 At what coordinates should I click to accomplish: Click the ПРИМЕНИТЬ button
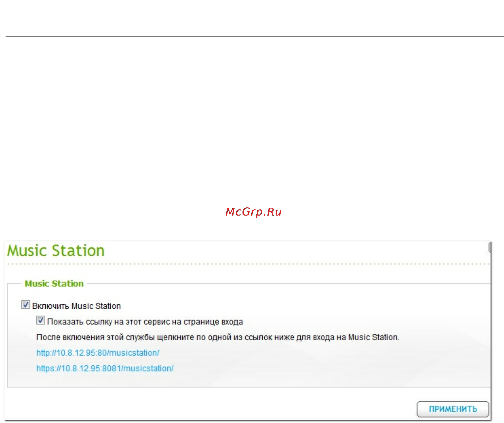[x=453, y=409]
